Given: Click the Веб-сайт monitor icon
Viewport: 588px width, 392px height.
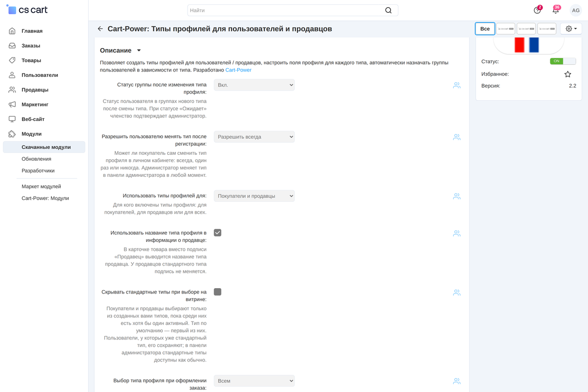Looking at the screenshot, I should (x=12, y=119).
